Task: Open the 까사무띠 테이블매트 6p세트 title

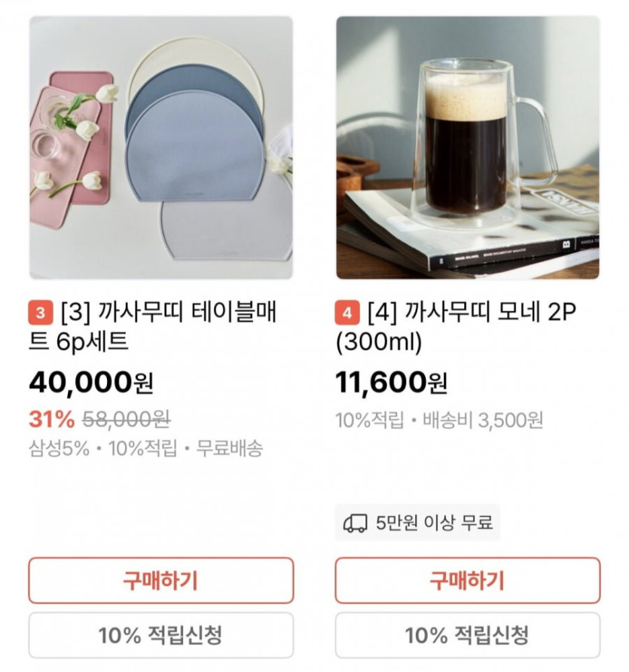Action: [158, 326]
